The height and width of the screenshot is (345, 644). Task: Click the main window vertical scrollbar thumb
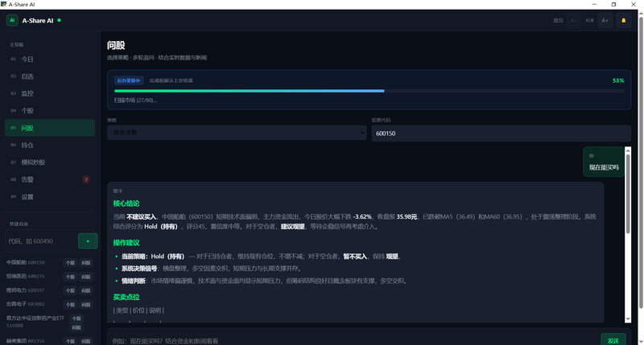pyautogui.click(x=641, y=162)
